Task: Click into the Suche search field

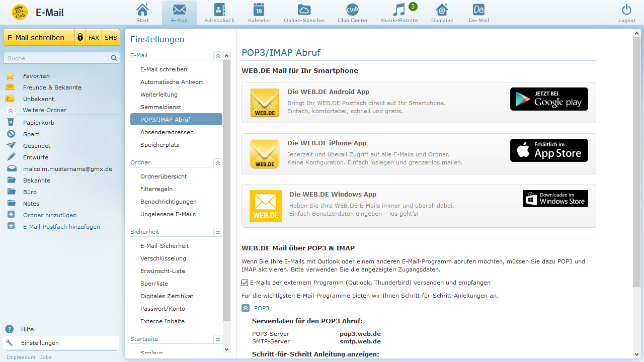Action: tap(57, 58)
